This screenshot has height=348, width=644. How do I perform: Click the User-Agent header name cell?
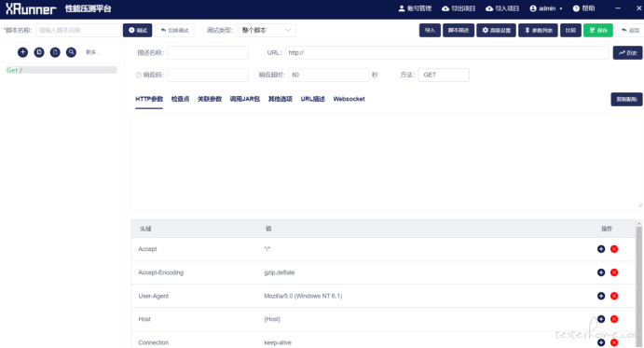point(153,296)
